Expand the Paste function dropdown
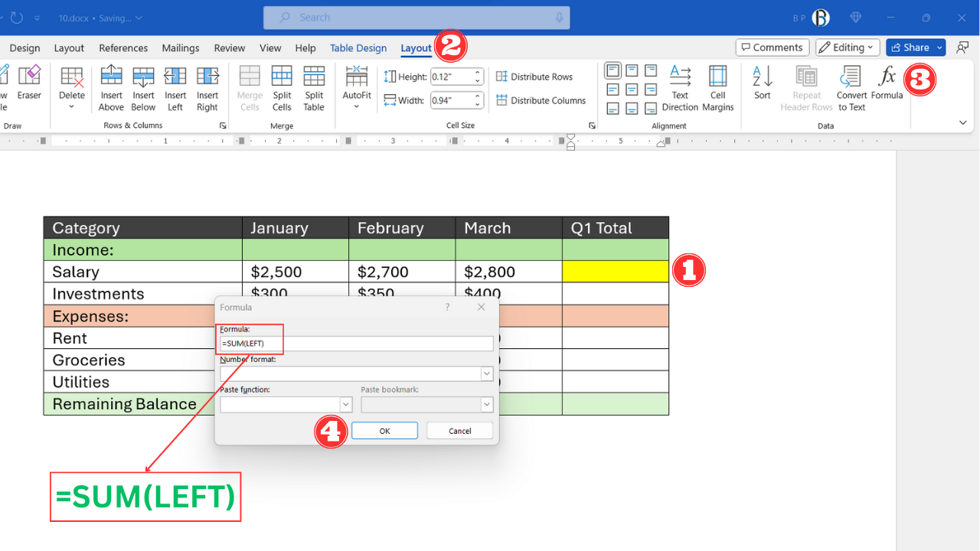Image resolution: width=980 pixels, height=551 pixels. pos(345,404)
